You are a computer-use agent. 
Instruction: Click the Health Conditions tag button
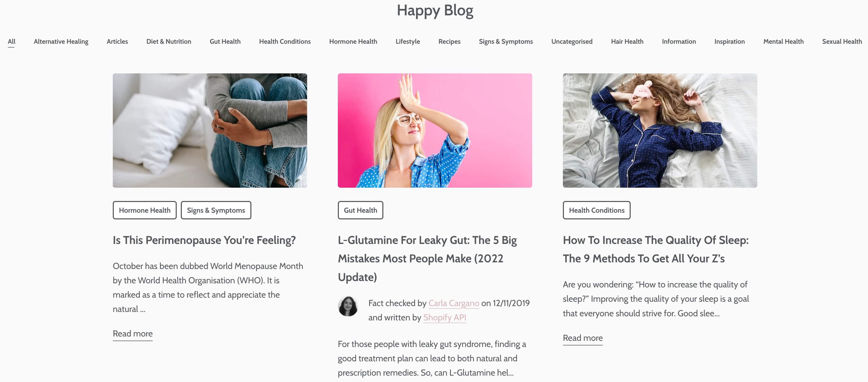click(x=596, y=210)
